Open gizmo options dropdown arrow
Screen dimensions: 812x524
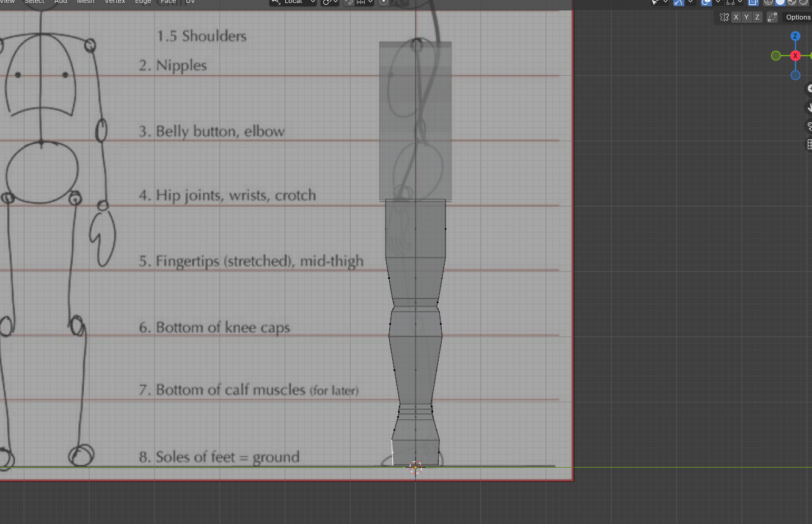(x=690, y=2)
